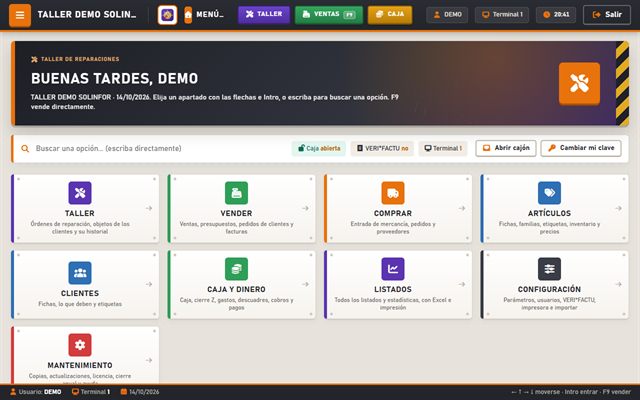The height and width of the screenshot is (400, 640).
Task: Click the Terminal 1 chip in header
Action: click(502, 15)
